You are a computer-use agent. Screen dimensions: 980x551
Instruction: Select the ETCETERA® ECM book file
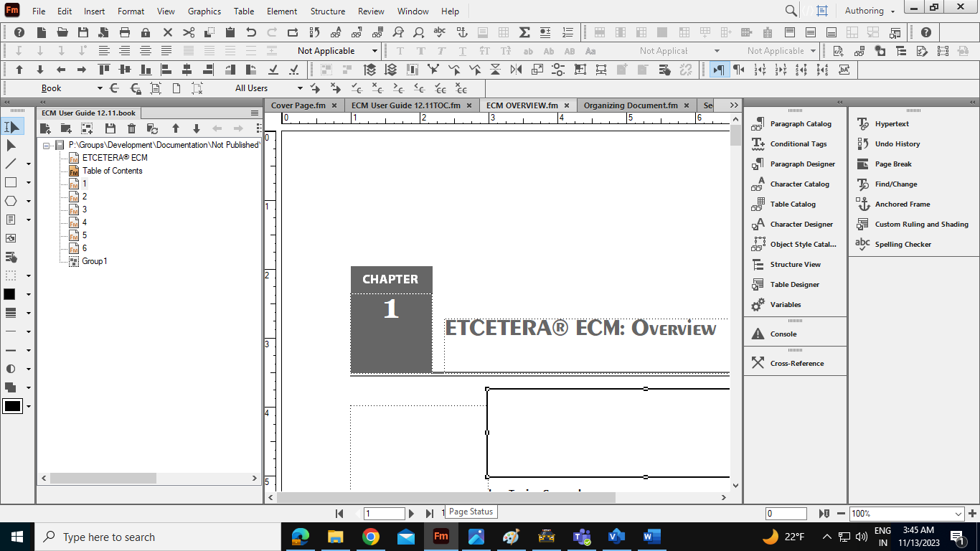(115, 158)
